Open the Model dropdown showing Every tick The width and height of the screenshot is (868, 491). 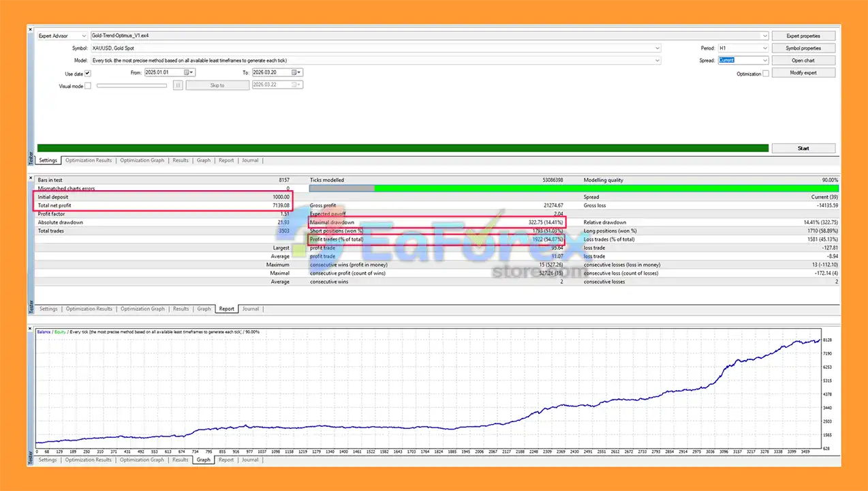tap(657, 61)
